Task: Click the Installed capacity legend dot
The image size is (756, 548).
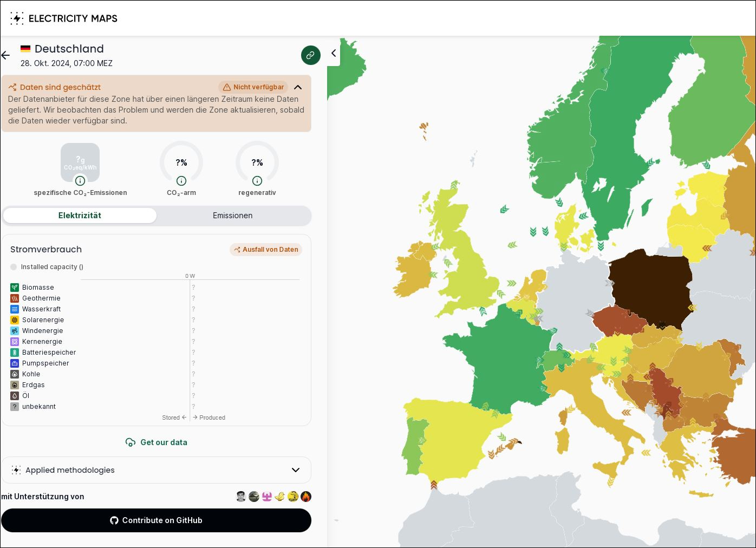Action: tap(14, 267)
